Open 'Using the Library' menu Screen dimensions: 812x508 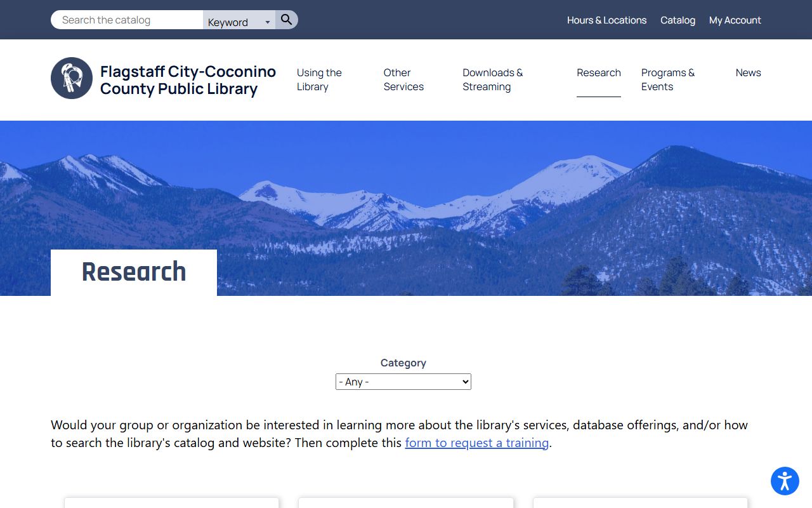click(x=319, y=79)
